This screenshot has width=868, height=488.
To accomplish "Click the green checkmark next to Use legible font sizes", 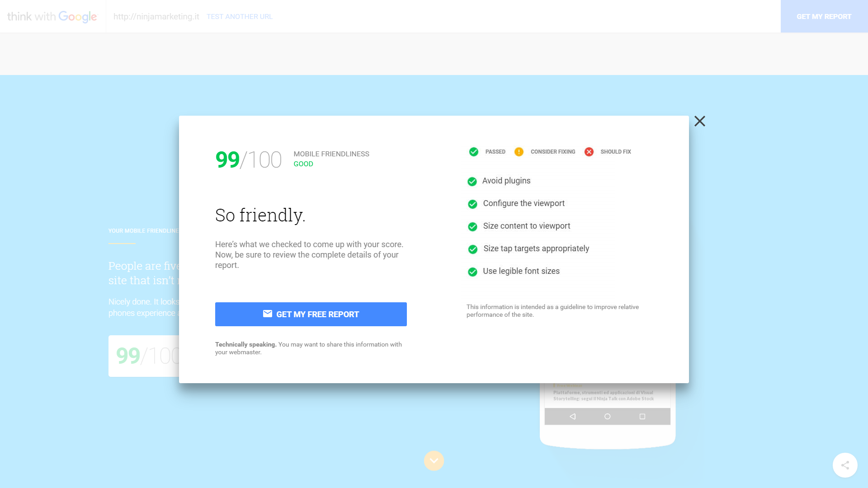I will [x=473, y=272].
